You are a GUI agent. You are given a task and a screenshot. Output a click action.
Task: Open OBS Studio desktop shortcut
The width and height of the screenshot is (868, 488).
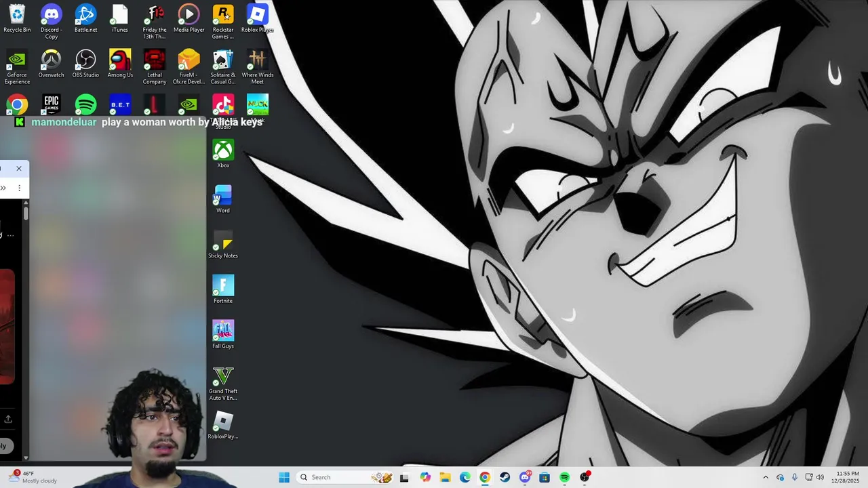85,64
